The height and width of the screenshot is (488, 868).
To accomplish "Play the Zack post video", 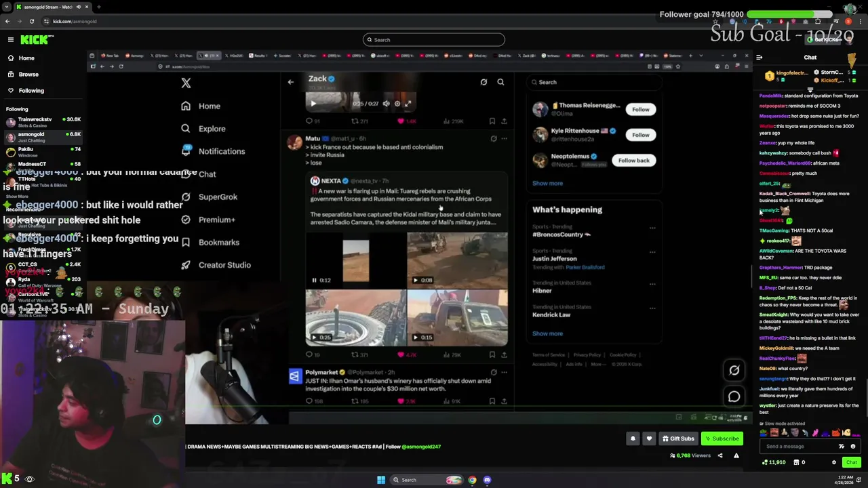I will [313, 104].
